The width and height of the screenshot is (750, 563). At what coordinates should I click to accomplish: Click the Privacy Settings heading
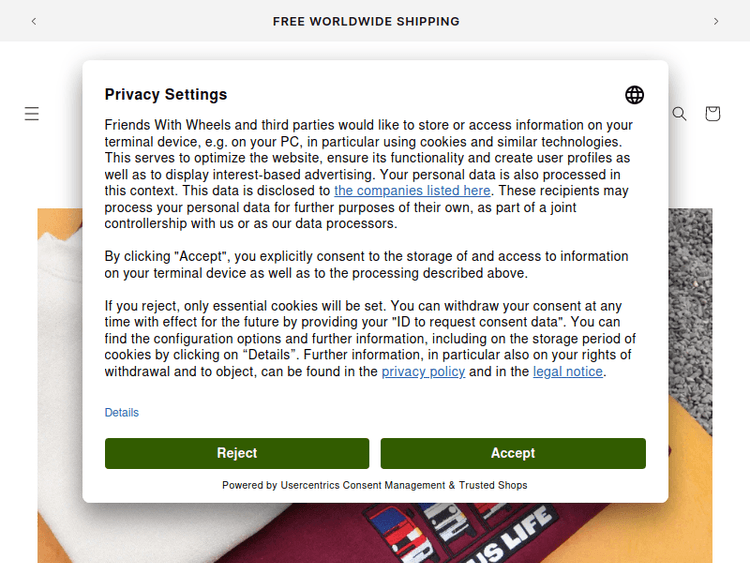pyautogui.click(x=166, y=95)
